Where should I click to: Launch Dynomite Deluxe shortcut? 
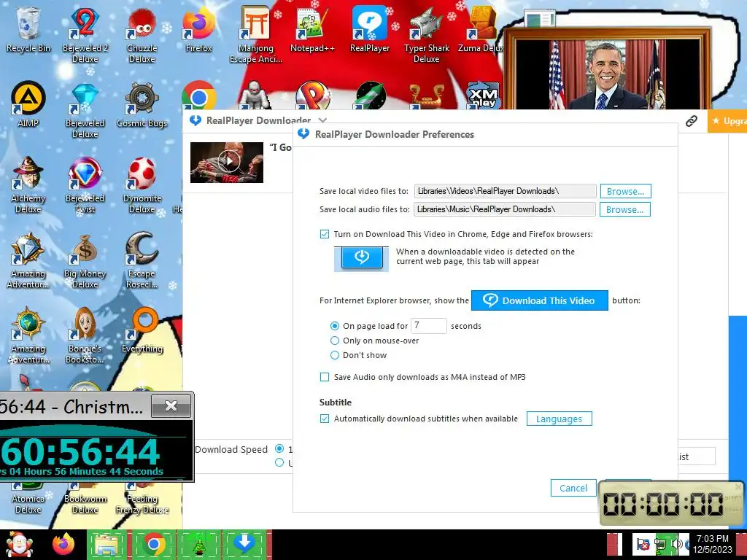pos(142,184)
